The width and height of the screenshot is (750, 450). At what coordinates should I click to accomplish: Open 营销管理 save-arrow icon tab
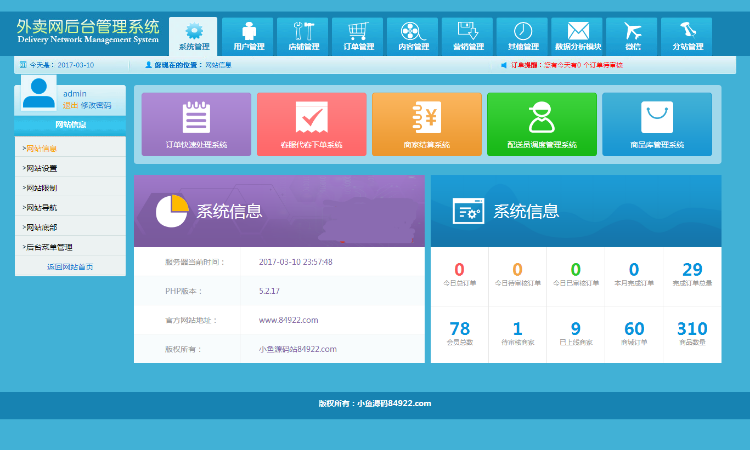468,37
